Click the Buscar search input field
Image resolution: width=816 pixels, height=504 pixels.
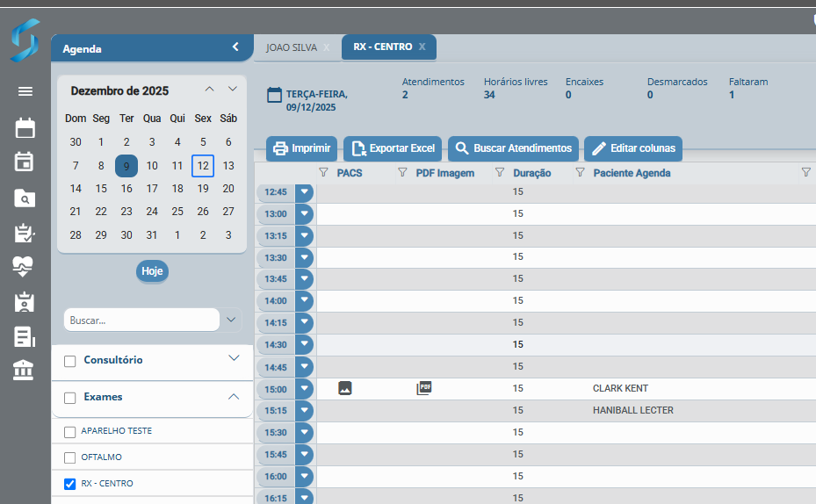(x=141, y=320)
